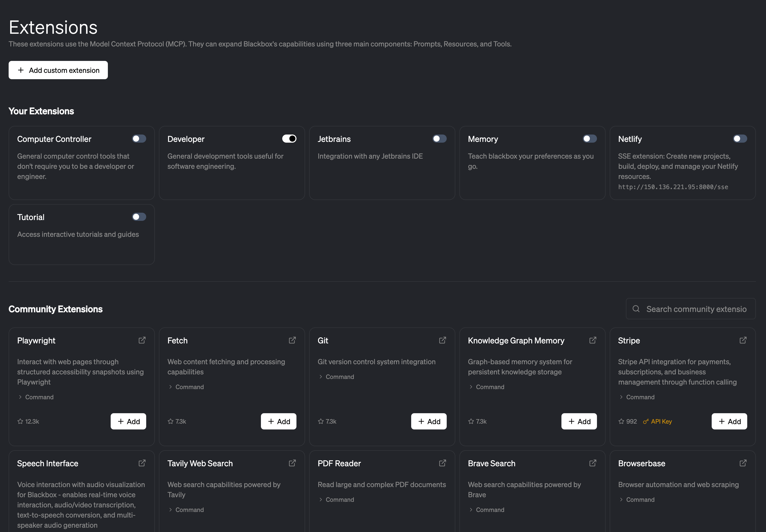The image size is (766, 532).
Task: Click the community search magnifier icon
Action: coord(636,309)
